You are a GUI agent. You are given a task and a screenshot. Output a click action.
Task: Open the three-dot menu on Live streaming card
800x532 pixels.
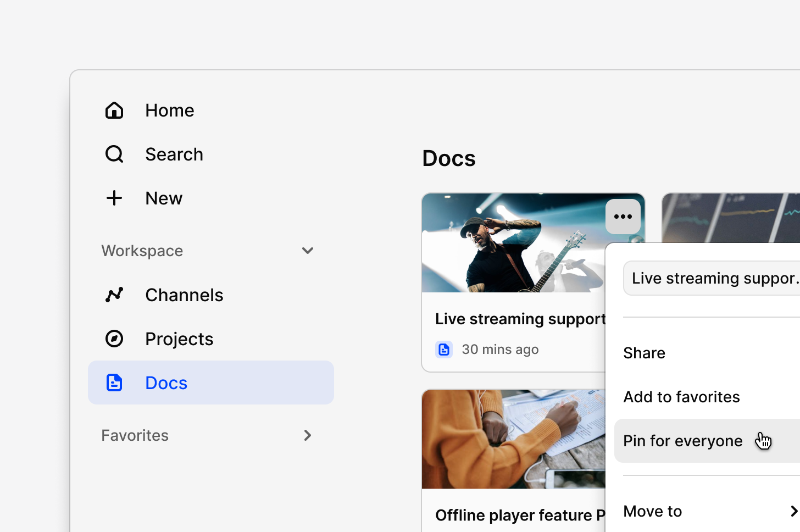coord(623,217)
